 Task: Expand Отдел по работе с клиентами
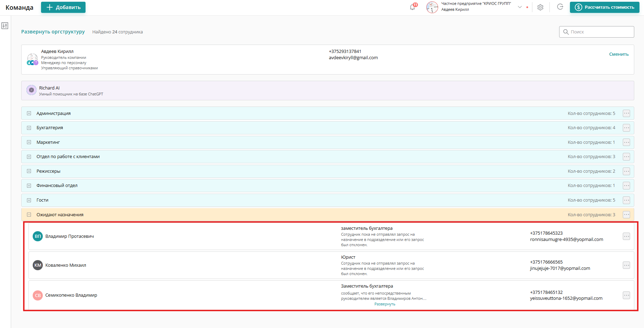[29, 157]
